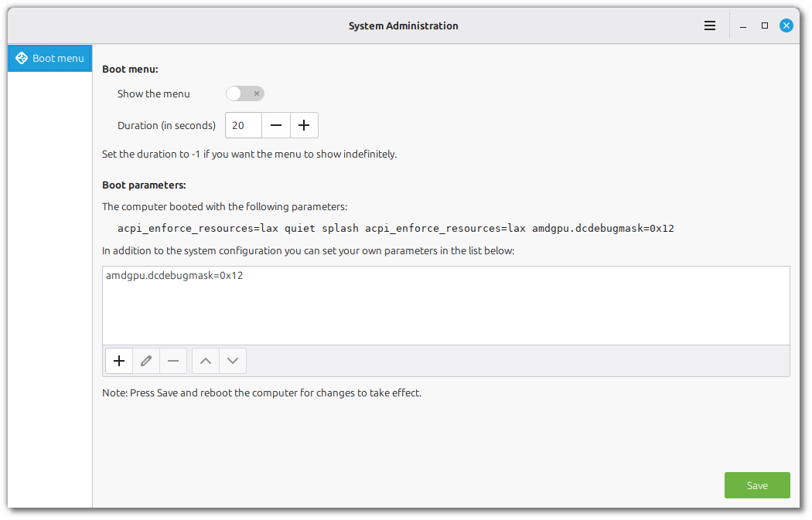The image size is (812, 520).
Task: Add a new boot parameter with plus icon
Action: tap(118, 360)
